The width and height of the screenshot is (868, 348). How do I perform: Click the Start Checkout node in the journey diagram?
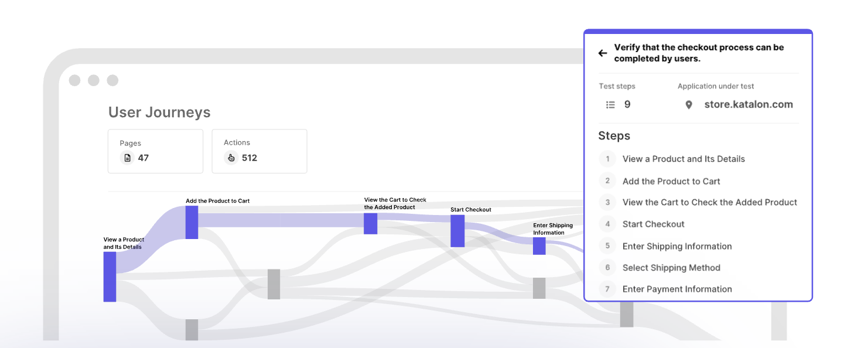(x=458, y=230)
